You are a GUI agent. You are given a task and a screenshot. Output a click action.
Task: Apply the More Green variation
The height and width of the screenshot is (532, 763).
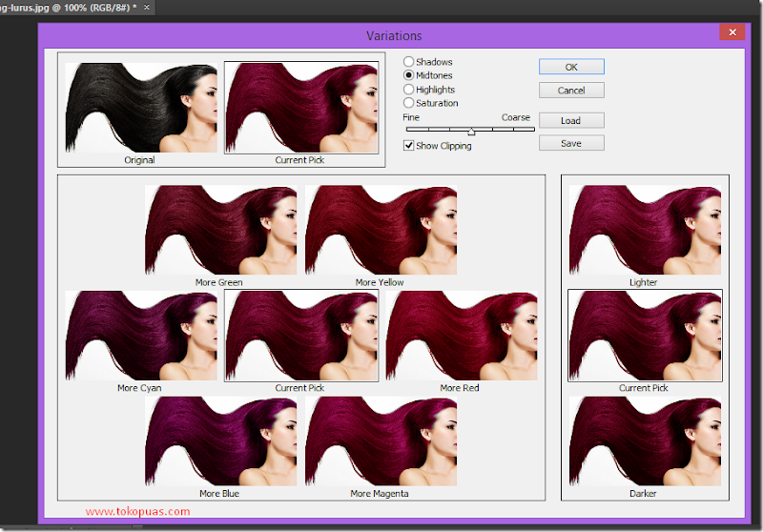click(220, 230)
